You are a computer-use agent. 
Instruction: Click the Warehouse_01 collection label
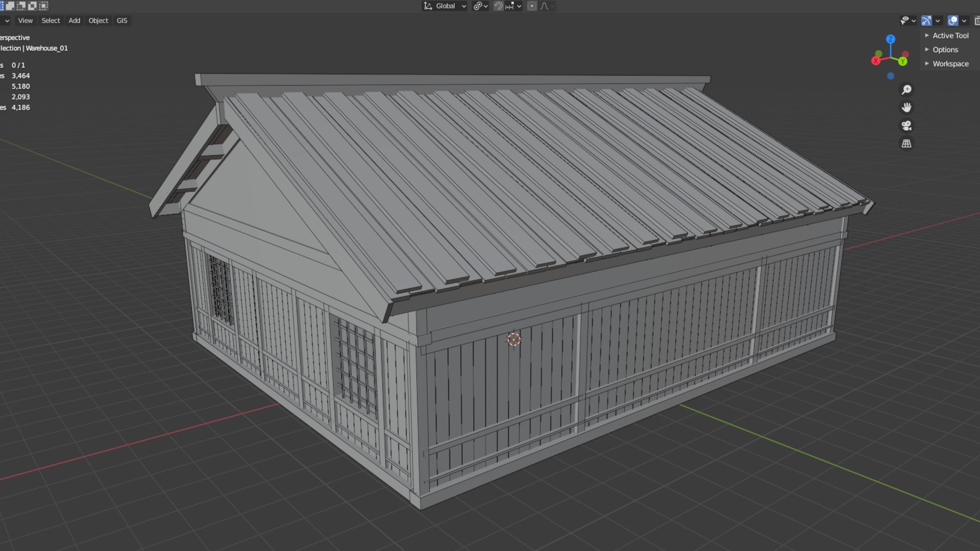[x=46, y=48]
